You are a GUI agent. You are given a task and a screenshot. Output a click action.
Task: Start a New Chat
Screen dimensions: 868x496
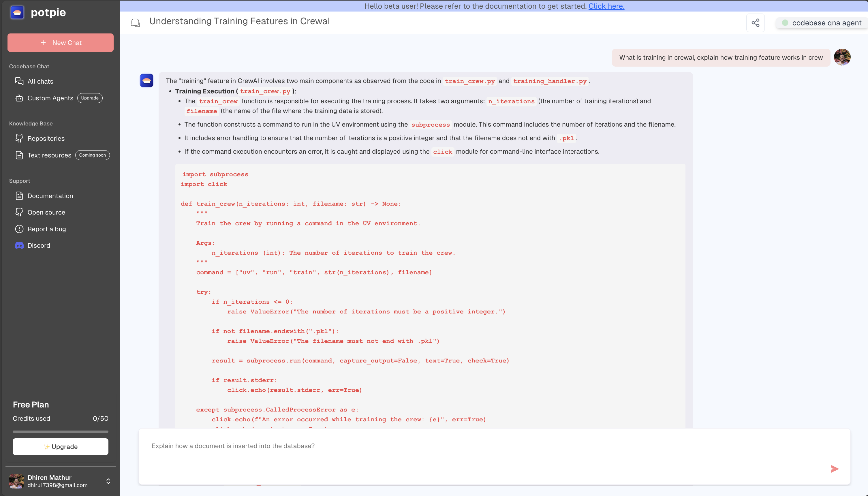(x=60, y=43)
